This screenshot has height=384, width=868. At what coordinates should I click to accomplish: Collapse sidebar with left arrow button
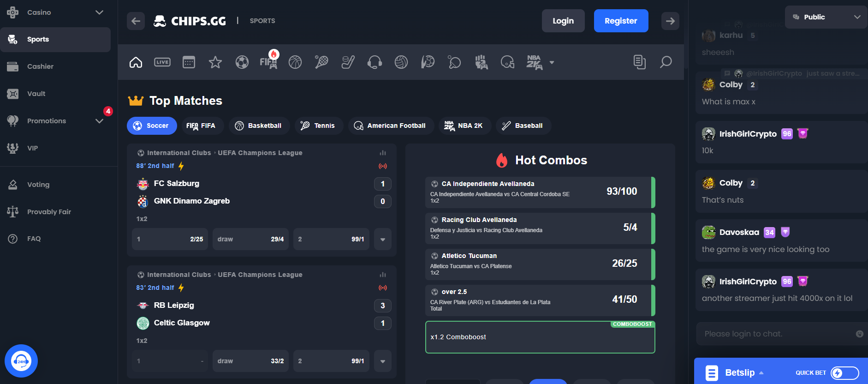pos(136,21)
